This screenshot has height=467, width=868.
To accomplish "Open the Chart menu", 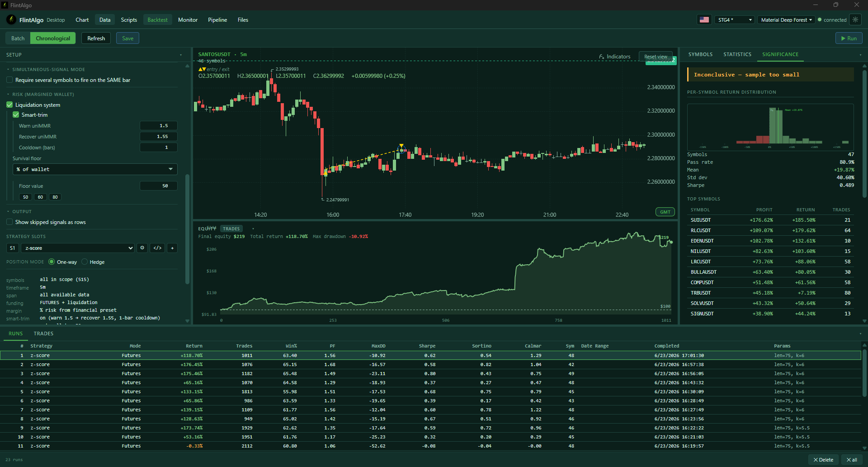I will pos(82,20).
